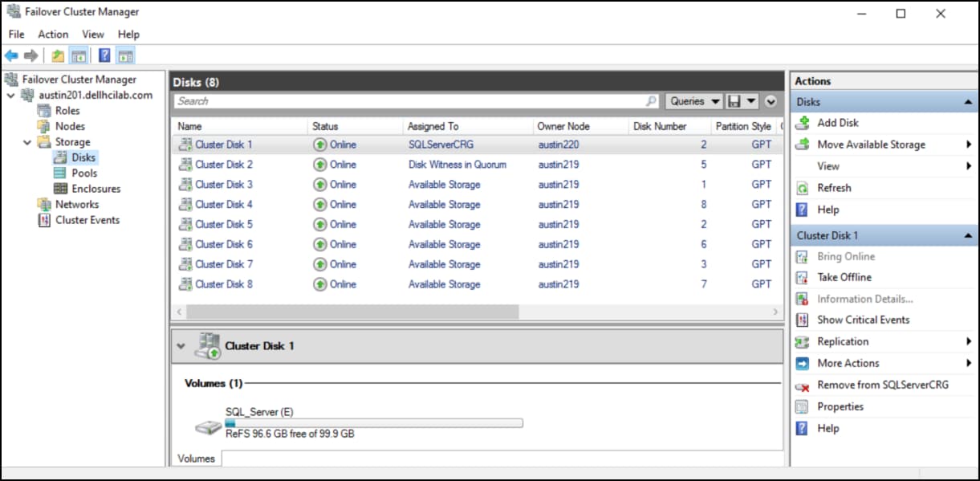Sort by the Partition Style column header

743,126
